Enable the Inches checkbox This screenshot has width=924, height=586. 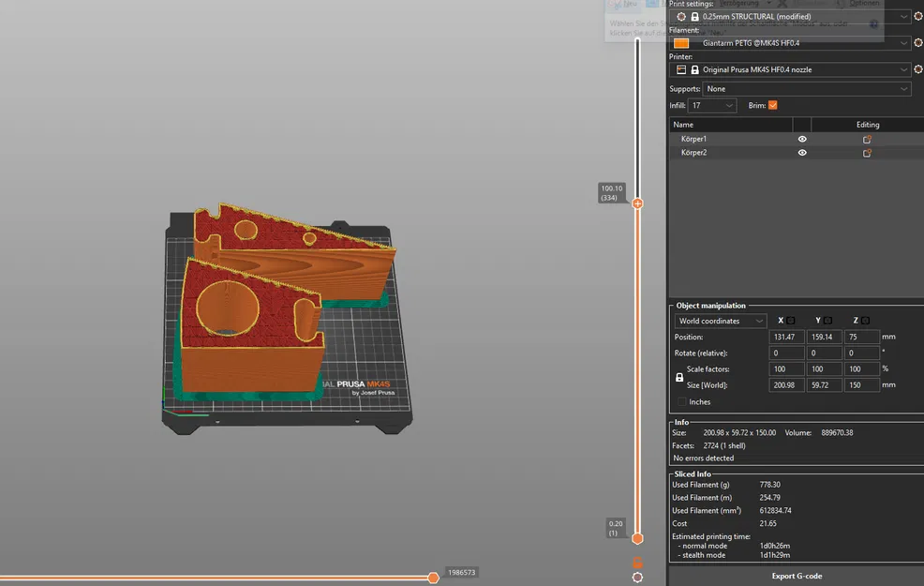682,402
